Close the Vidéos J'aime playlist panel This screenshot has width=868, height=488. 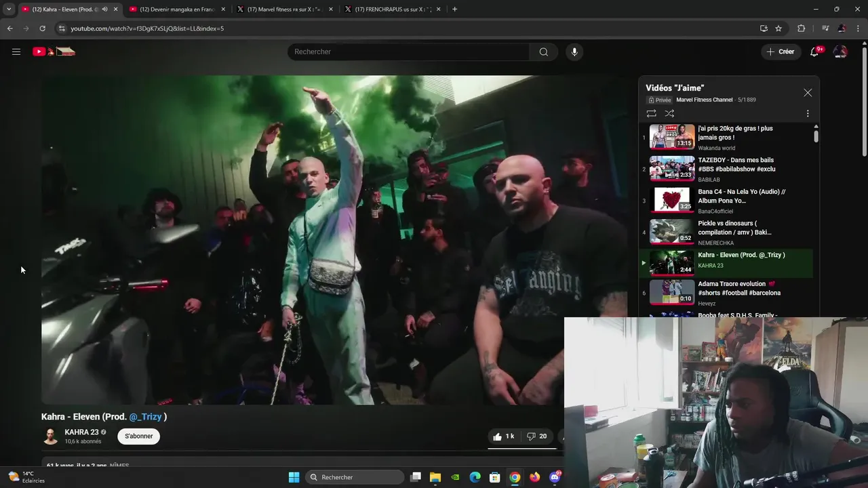coord(808,93)
